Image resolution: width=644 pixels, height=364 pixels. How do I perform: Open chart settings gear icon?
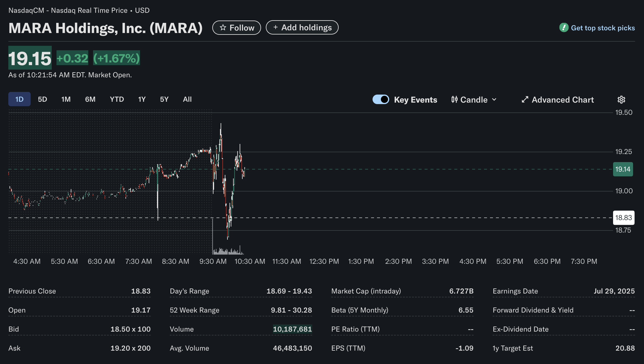[x=621, y=100]
